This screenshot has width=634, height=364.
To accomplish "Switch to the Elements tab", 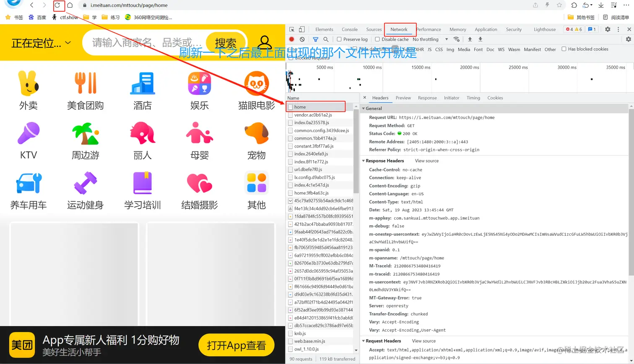I will 324,29.
